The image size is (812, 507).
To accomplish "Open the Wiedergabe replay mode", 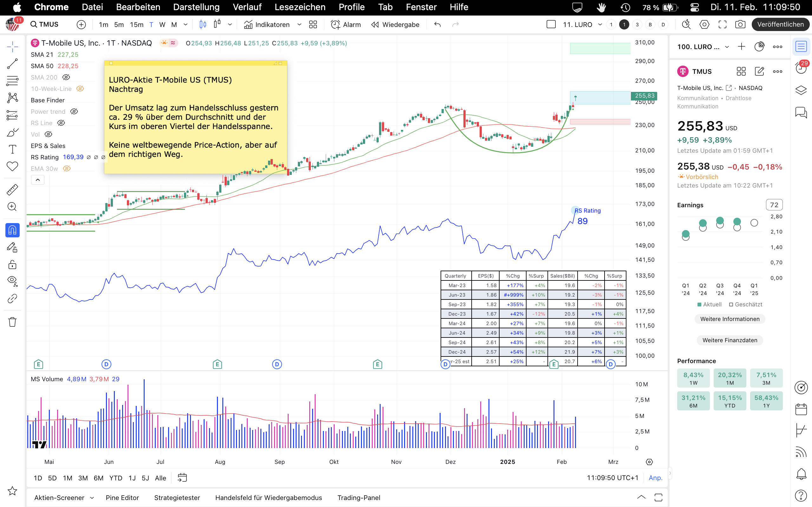I will [x=395, y=24].
